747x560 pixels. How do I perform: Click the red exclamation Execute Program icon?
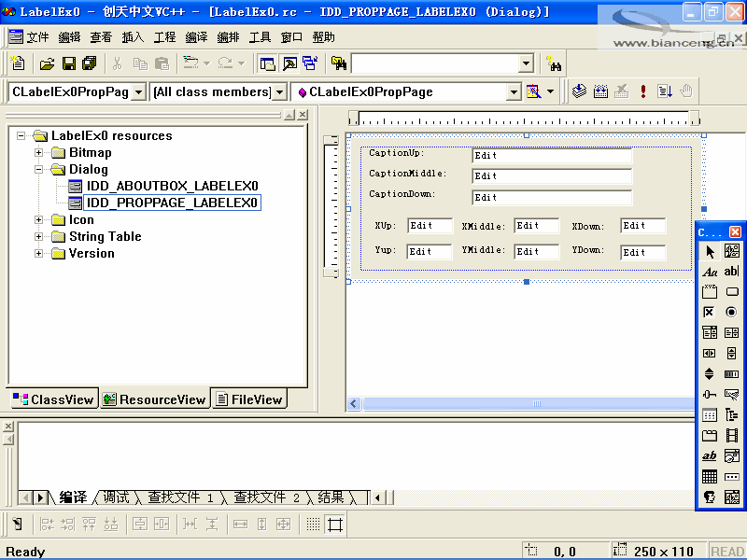(x=643, y=91)
